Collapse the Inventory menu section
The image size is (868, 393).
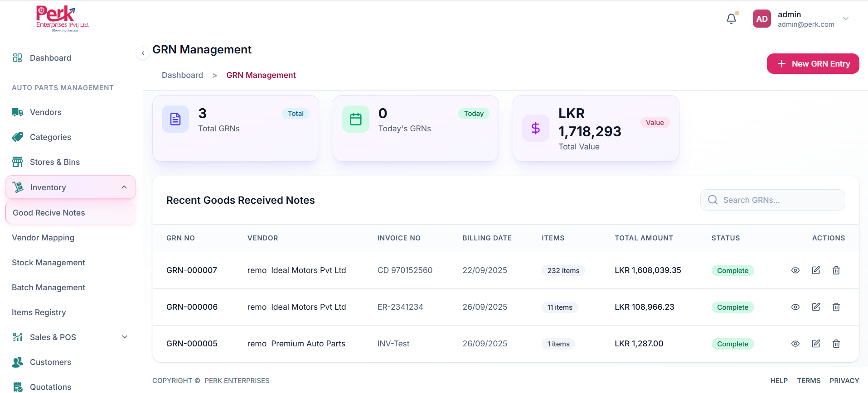[124, 187]
